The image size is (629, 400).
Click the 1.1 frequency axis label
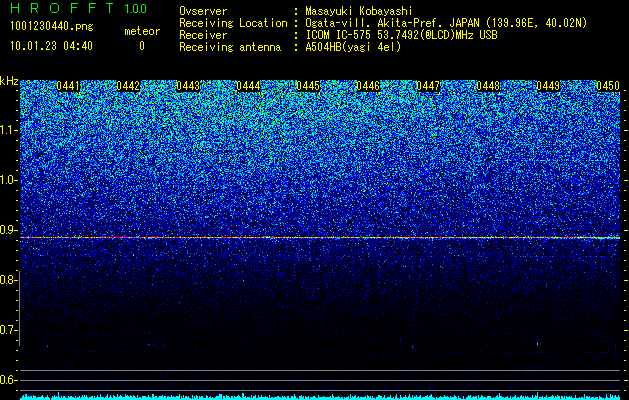[x=8, y=130]
